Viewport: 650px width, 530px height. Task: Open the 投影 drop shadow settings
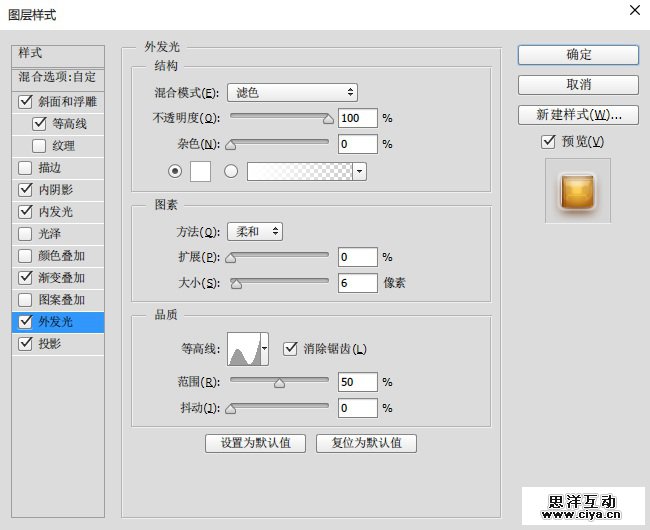coord(50,344)
